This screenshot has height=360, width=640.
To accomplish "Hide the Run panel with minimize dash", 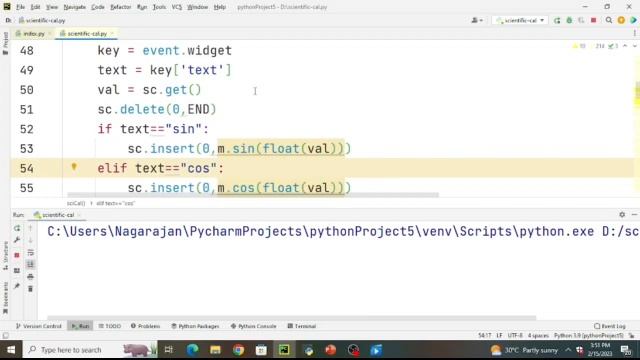I will [634, 215].
